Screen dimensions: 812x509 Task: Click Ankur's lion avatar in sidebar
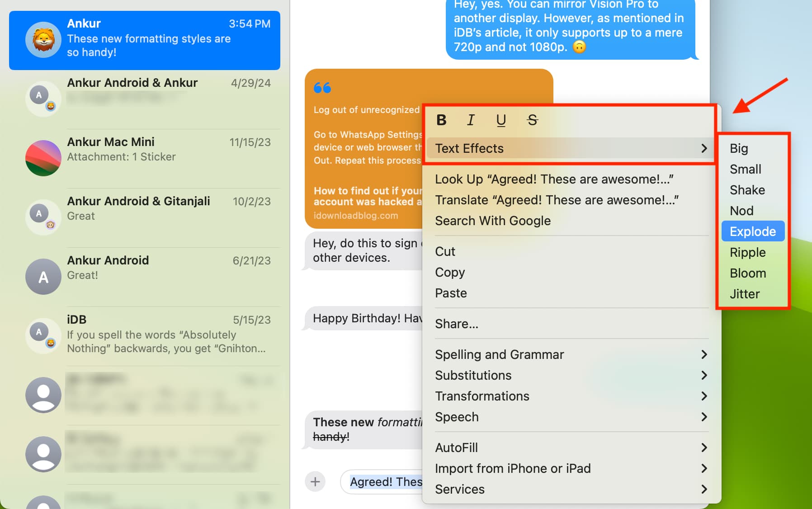coord(43,40)
